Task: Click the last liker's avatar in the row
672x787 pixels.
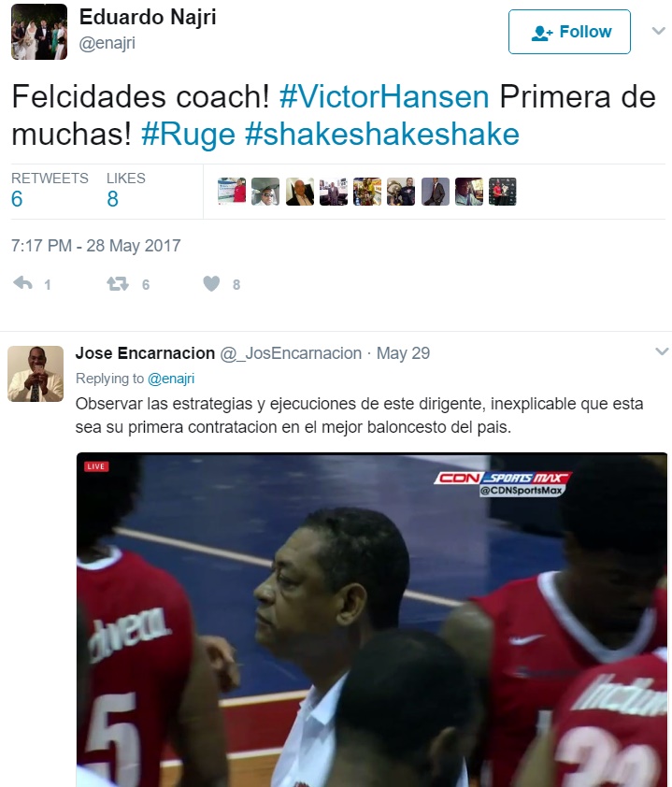Action: (503, 192)
